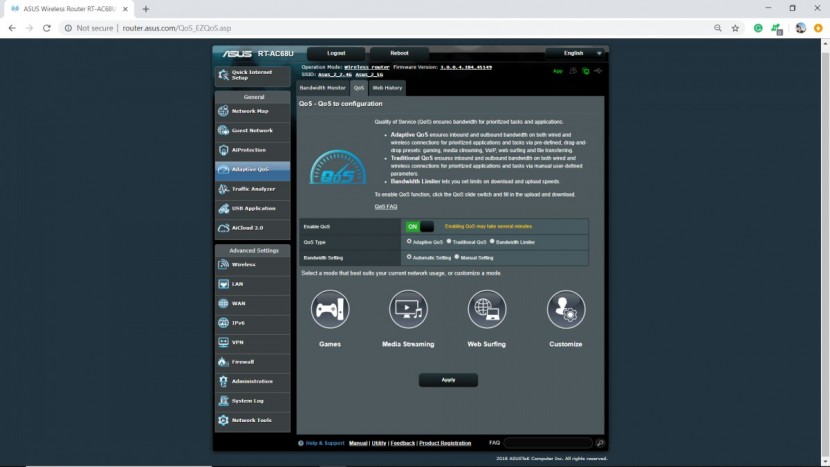Open USB Application page

coord(252,209)
